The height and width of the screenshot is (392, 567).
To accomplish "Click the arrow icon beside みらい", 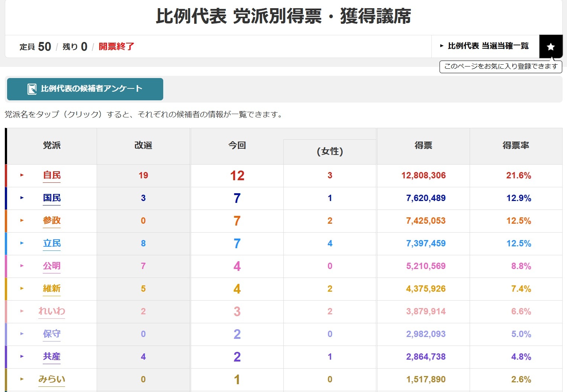I will click(x=22, y=379).
